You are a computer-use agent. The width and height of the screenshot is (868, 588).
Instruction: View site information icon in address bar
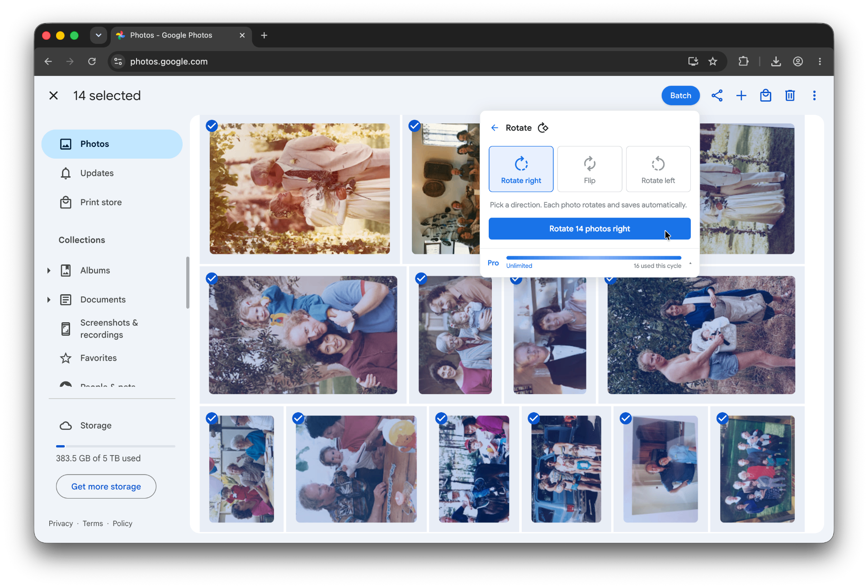(118, 61)
